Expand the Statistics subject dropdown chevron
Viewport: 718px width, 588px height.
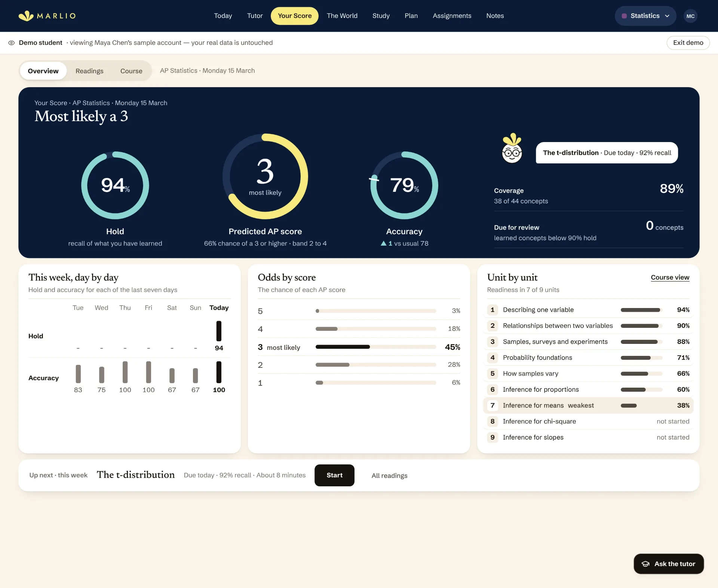667,16
